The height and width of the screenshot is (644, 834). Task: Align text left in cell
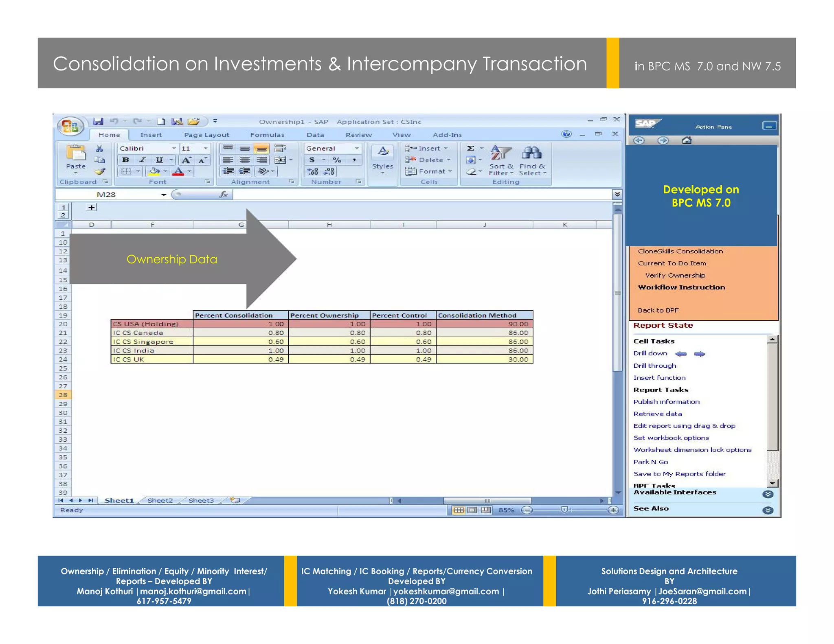228,160
